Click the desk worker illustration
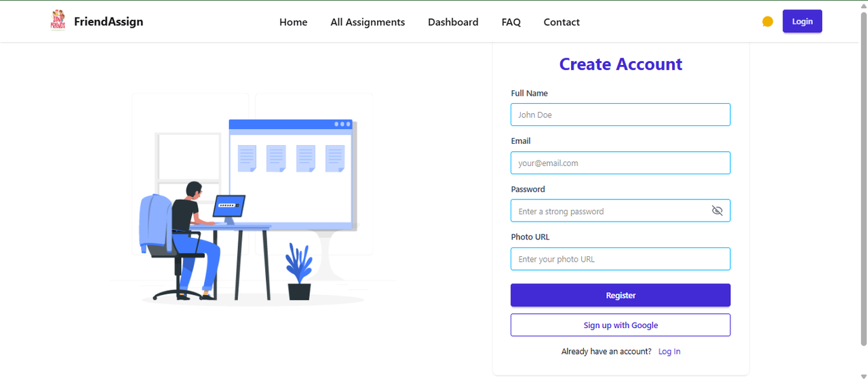 (x=252, y=199)
